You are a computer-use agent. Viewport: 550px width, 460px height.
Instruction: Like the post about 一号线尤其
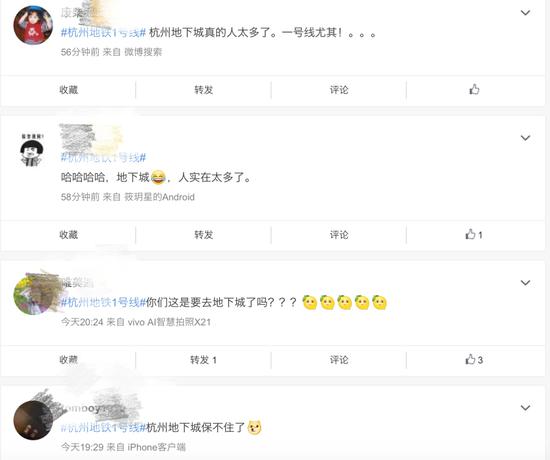coord(474,89)
